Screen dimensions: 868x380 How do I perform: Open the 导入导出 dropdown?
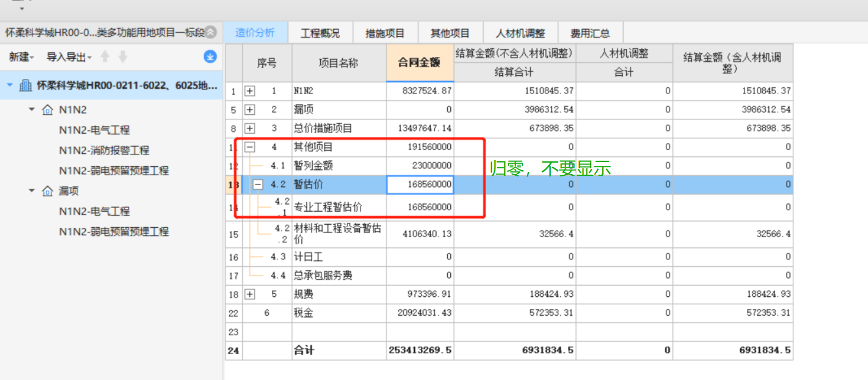click(69, 57)
